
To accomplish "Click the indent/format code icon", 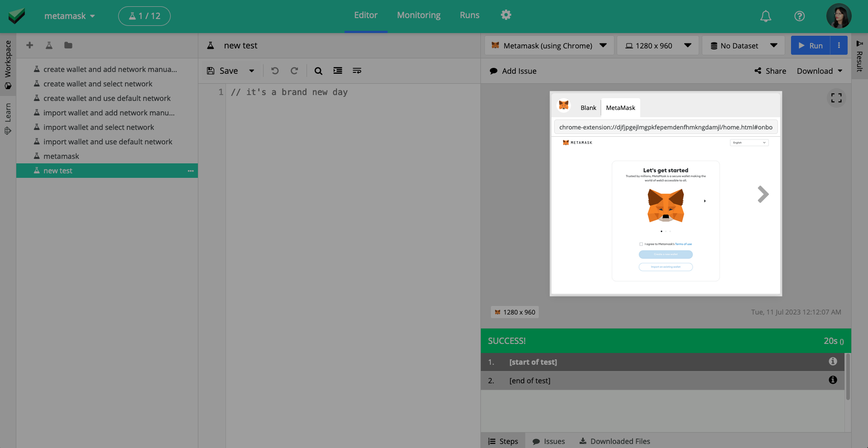I will pos(338,71).
